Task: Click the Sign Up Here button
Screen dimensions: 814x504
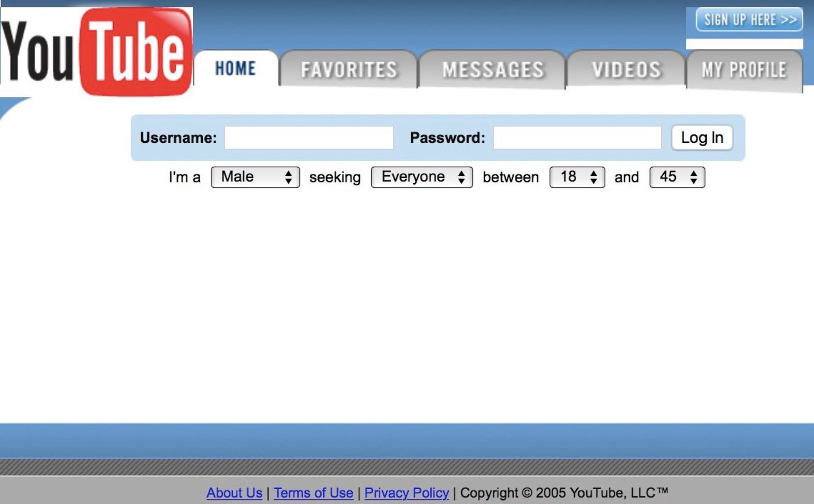Action: (x=750, y=19)
